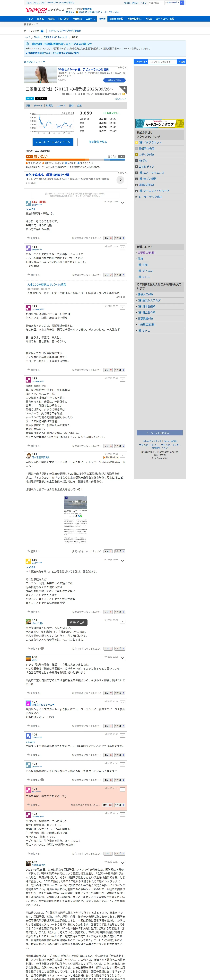210x980 pixels.
Task: Click avatar of post 415 by bed*****
Action: [x=28, y=203]
